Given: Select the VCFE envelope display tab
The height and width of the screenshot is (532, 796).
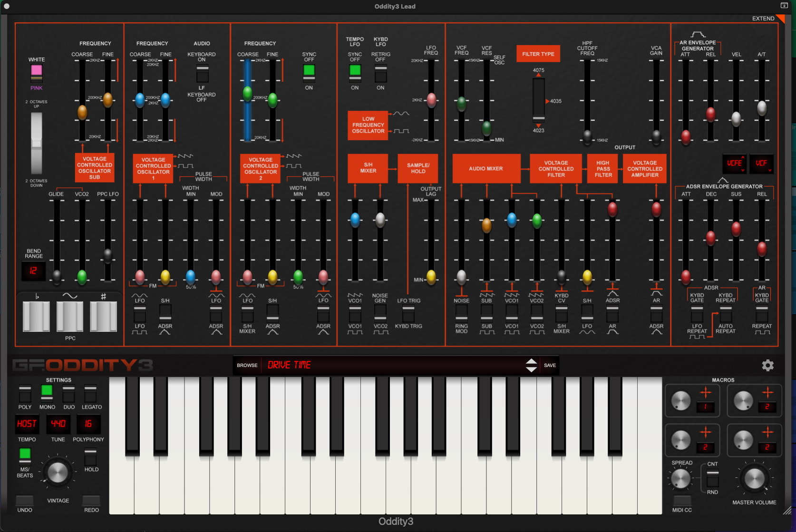Looking at the screenshot, I should point(734,163).
